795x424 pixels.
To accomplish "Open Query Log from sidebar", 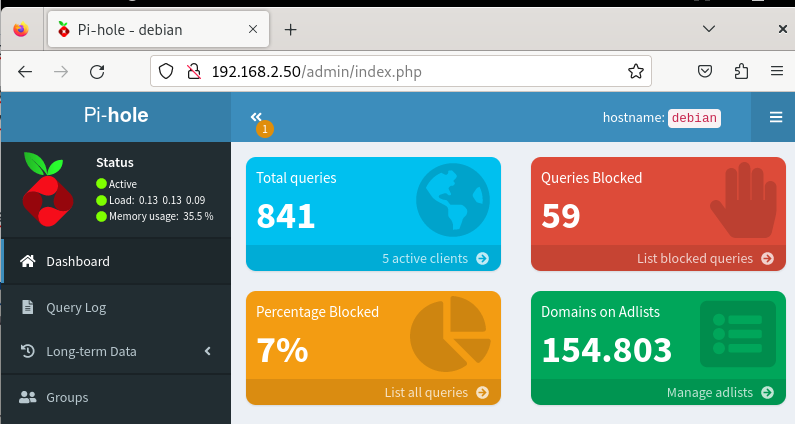I will click(x=76, y=307).
